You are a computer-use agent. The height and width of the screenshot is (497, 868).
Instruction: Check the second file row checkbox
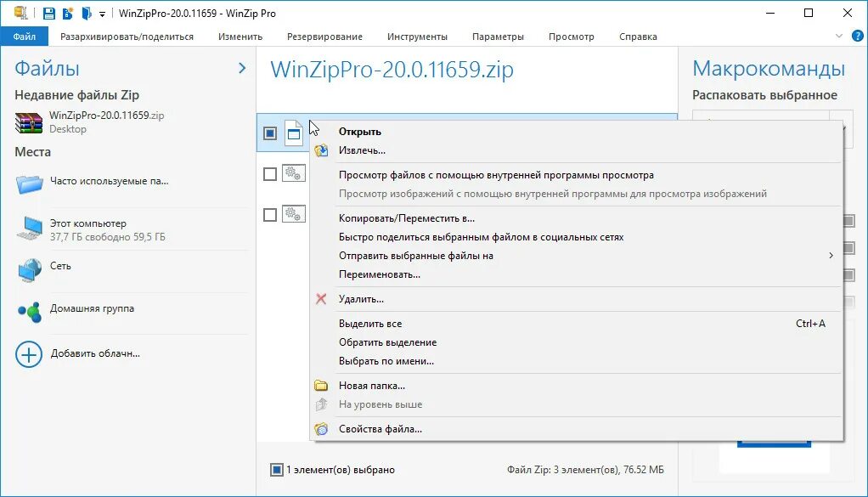coord(269,174)
